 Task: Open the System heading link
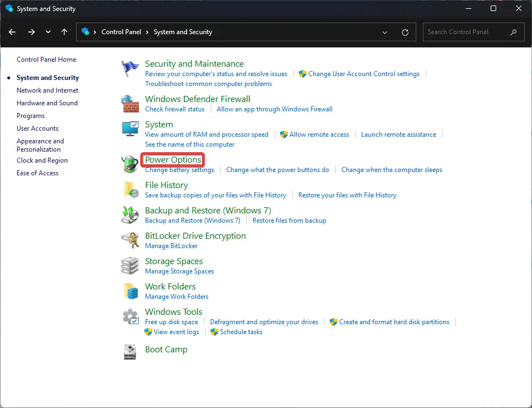pos(159,125)
